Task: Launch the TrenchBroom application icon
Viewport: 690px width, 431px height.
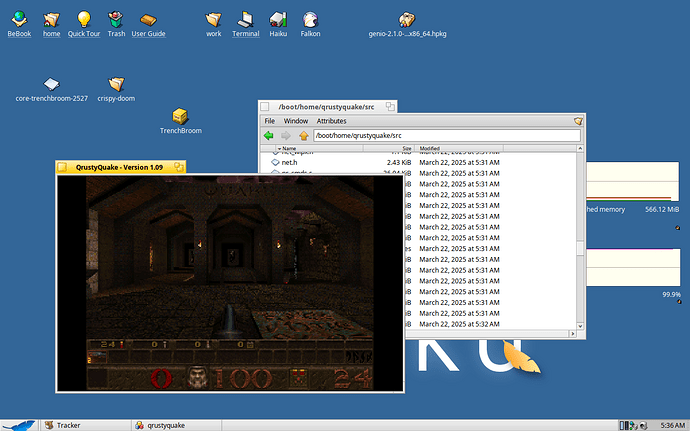Action: pyautogui.click(x=180, y=116)
